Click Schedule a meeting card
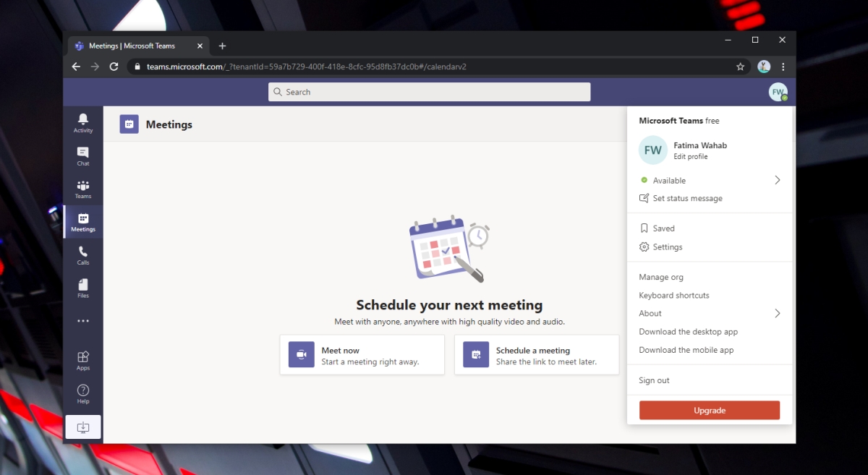The height and width of the screenshot is (475, 868). pos(537,354)
